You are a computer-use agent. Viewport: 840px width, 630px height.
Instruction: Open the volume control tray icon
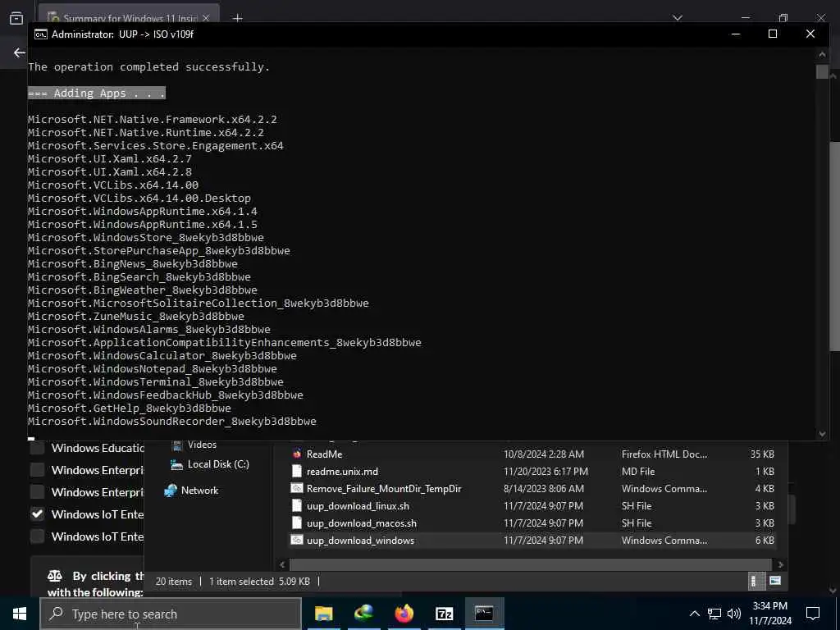tap(734, 614)
